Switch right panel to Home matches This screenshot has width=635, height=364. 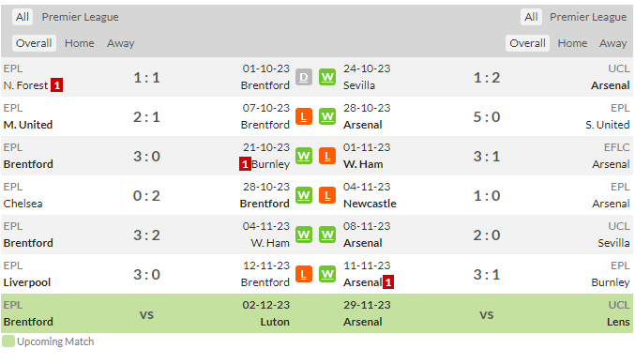click(x=572, y=43)
